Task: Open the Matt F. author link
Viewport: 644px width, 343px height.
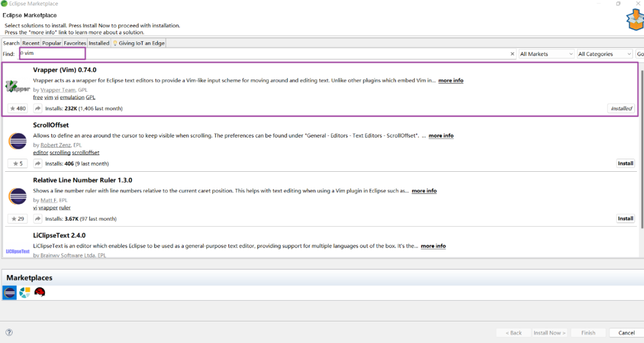Action: coord(48,200)
